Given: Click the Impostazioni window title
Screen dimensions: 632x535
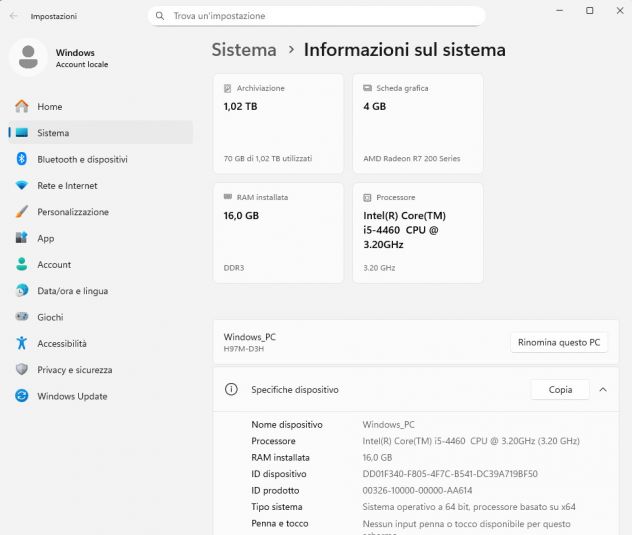Looking at the screenshot, I should 54,16.
